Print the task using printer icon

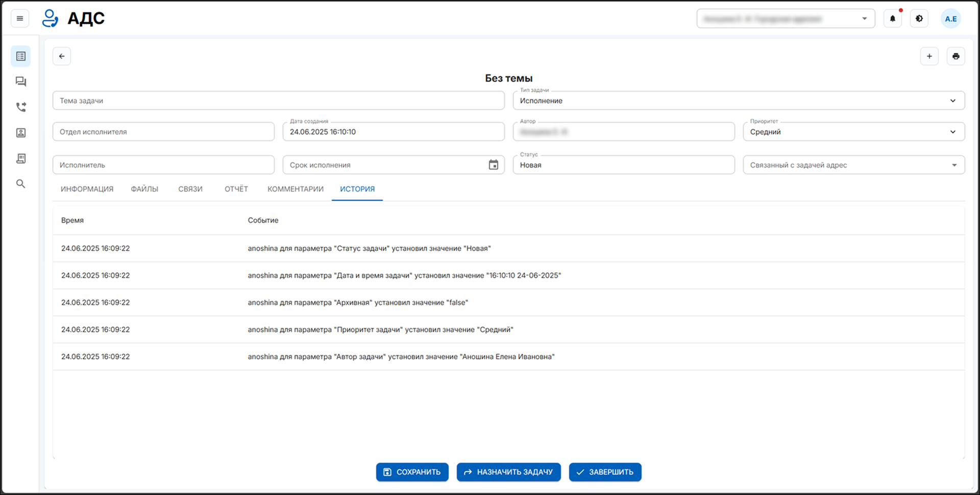click(x=955, y=56)
